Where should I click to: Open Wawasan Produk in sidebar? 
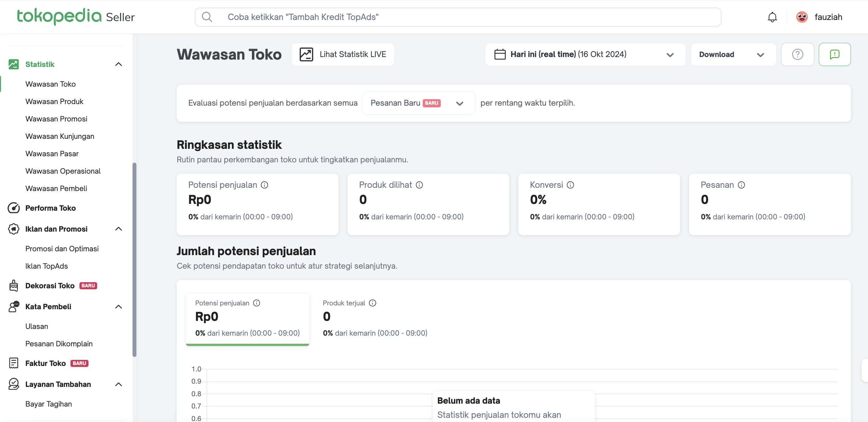point(54,101)
